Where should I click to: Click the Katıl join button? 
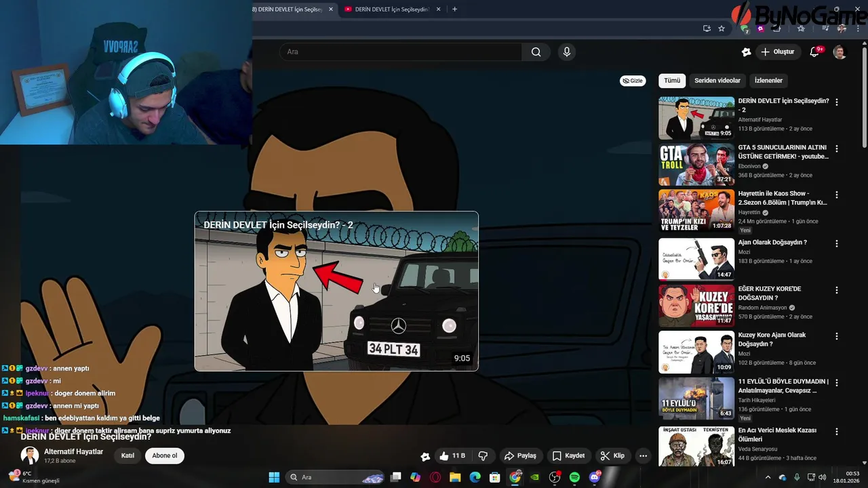[x=127, y=455]
